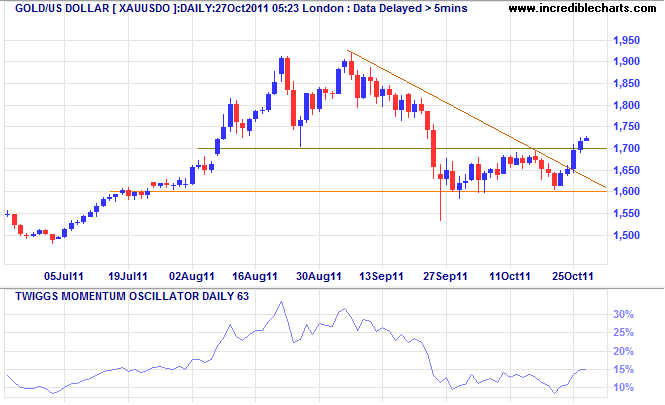Click the 15% oscillator axis label
Image resolution: width=665 pixels, height=405 pixels.
click(x=623, y=369)
